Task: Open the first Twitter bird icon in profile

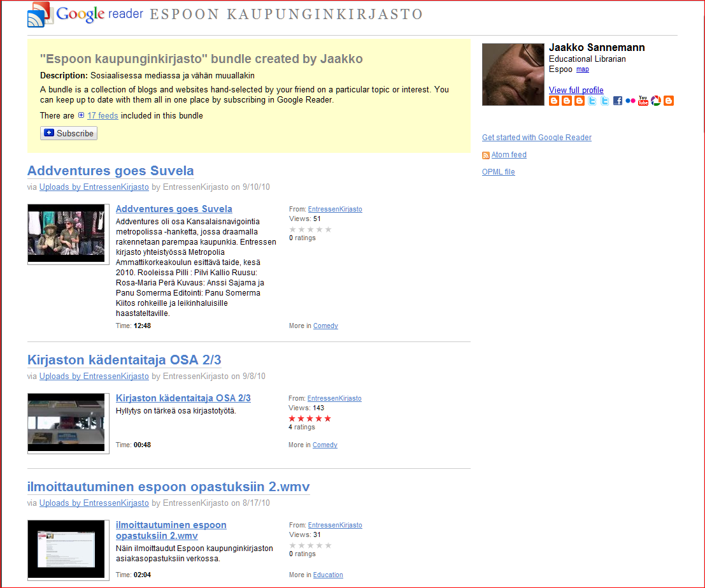Action: (x=592, y=101)
